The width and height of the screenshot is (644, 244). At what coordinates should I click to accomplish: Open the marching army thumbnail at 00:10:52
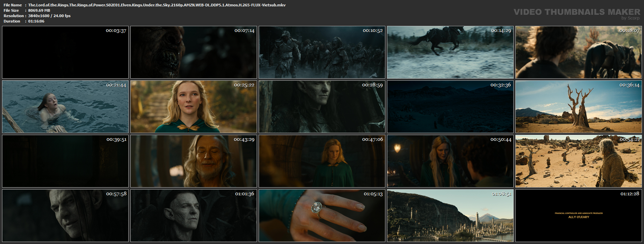[x=322, y=52]
